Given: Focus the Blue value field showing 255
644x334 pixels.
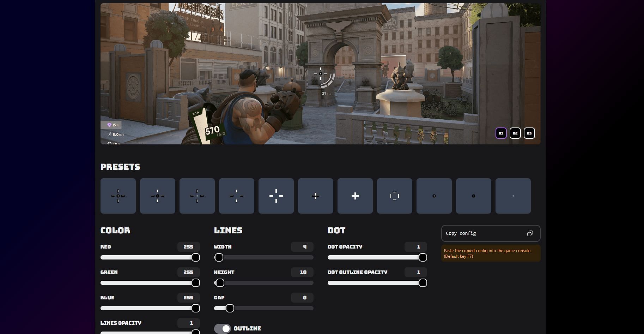Looking at the screenshot, I should [189, 298].
